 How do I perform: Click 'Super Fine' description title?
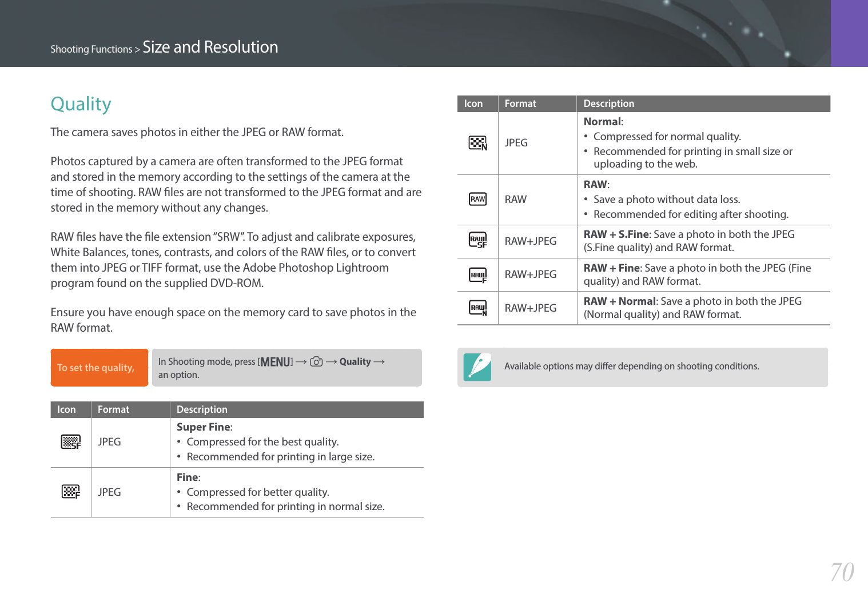[x=204, y=427]
